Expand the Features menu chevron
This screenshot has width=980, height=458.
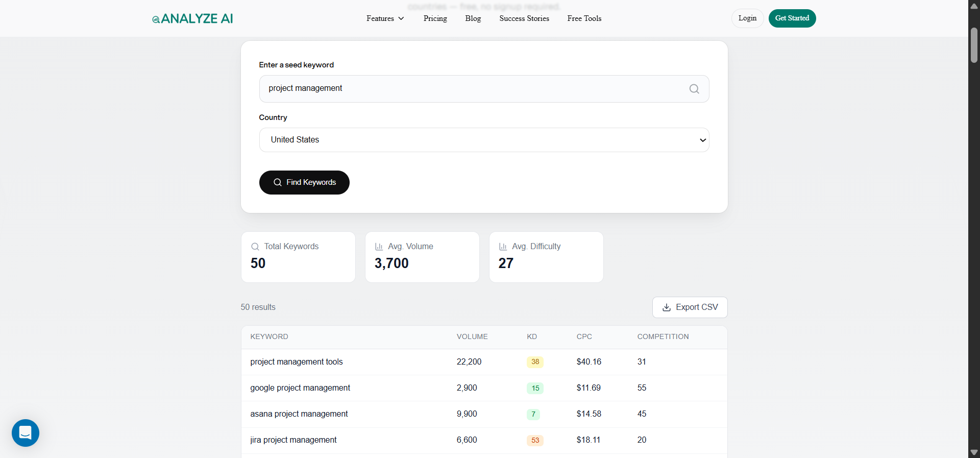tap(401, 18)
